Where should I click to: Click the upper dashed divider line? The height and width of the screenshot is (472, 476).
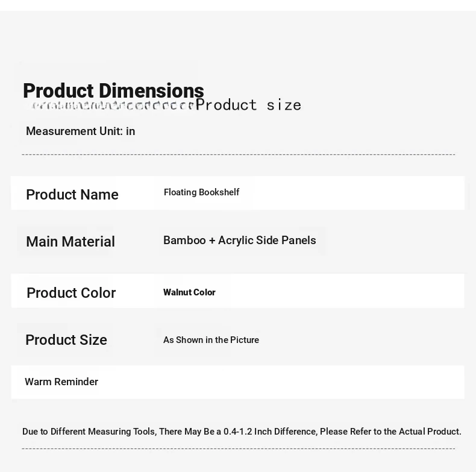coord(239,154)
